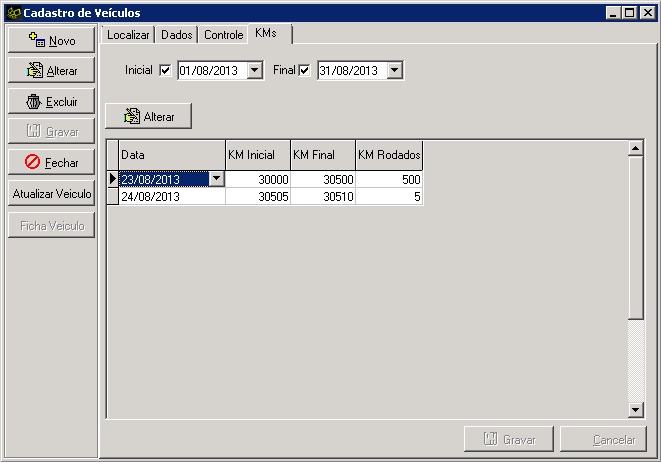This screenshot has width=661, height=462.
Task: Click the KM Final value 30500 cell
Action: pyautogui.click(x=322, y=179)
